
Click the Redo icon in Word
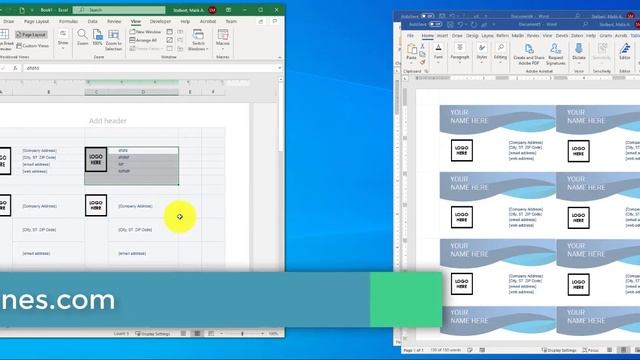point(473,24)
